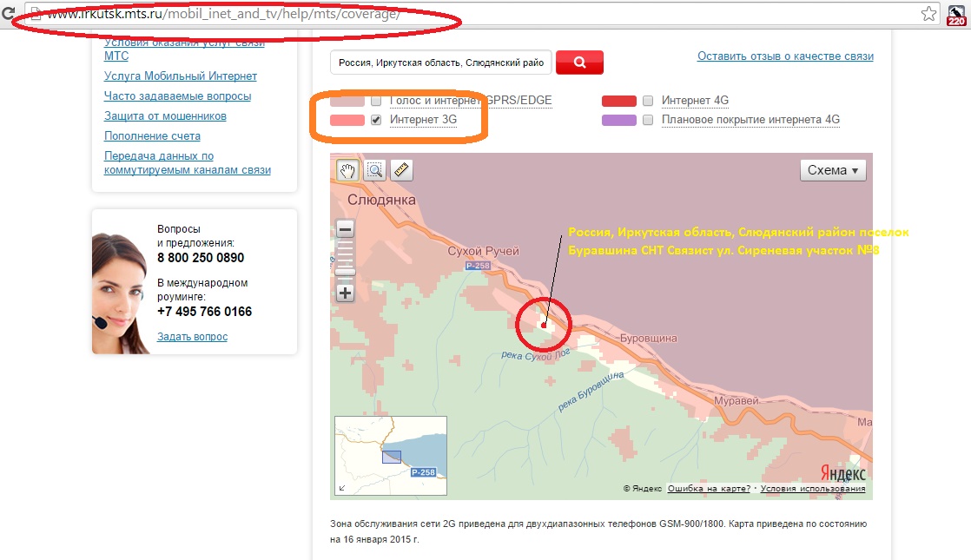Bookmark this page with the star icon

929,14
